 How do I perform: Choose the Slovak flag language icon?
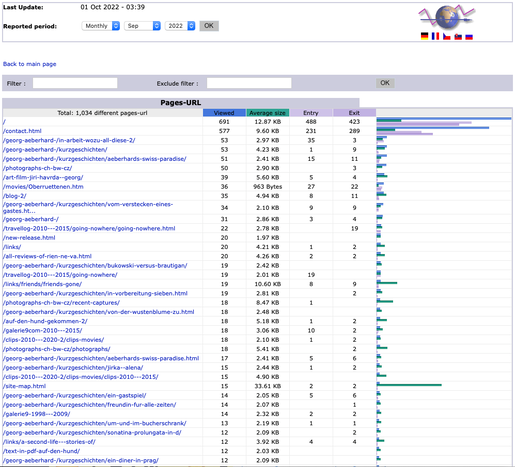coord(458,36)
